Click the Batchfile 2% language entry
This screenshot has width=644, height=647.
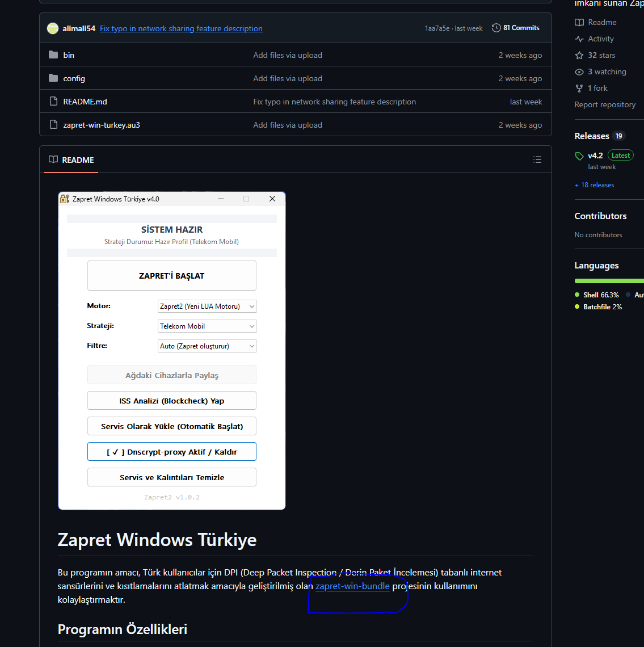click(598, 307)
